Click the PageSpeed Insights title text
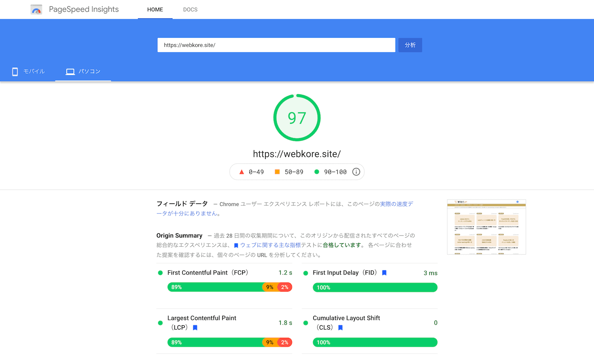Viewport: 594px width, 364px height. pyautogui.click(x=84, y=9)
